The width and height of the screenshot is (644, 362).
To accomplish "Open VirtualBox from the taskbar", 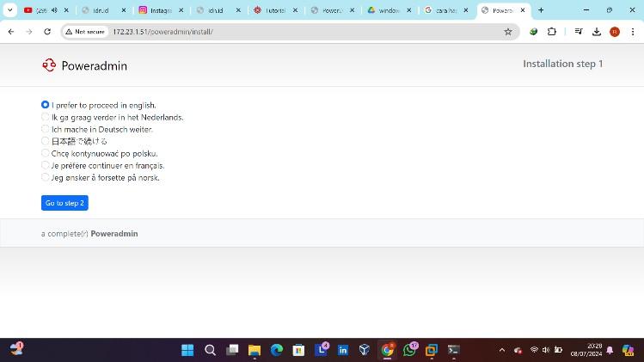I will 365,350.
